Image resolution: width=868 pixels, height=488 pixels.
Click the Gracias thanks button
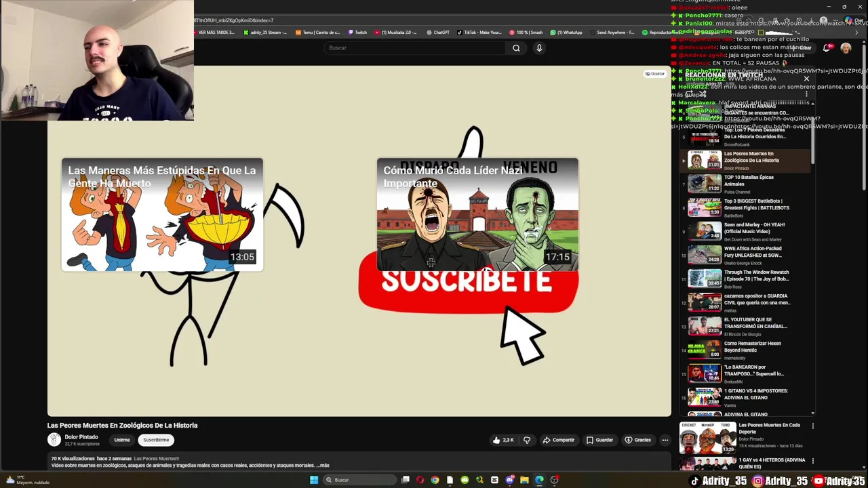click(637, 440)
